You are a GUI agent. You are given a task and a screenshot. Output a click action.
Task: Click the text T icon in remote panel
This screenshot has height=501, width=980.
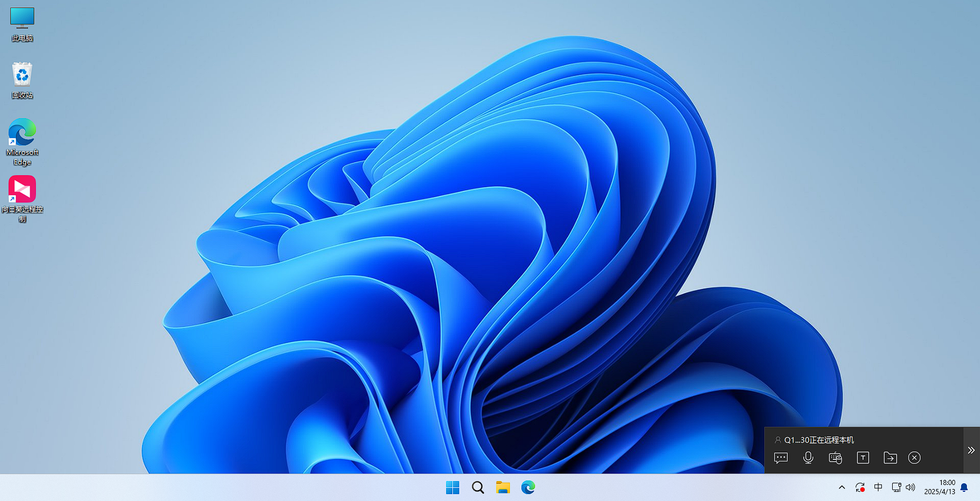coord(863,458)
